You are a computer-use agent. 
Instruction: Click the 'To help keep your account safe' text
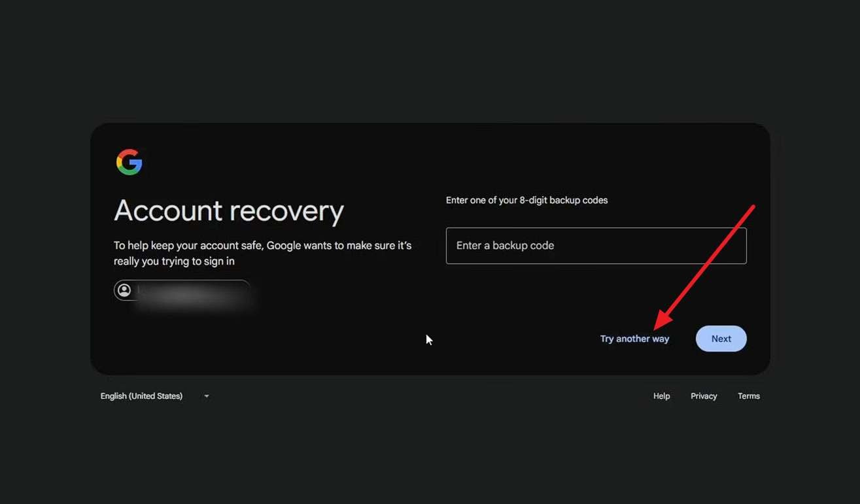262,254
